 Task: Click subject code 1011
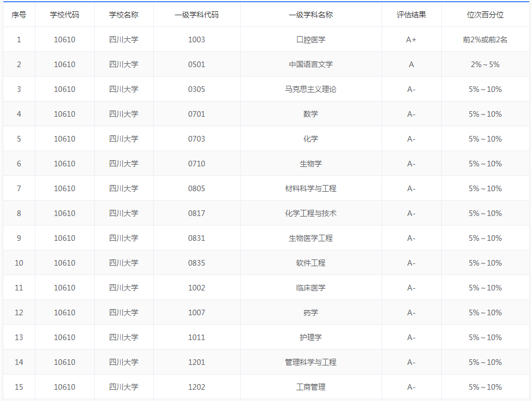pyautogui.click(x=197, y=337)
